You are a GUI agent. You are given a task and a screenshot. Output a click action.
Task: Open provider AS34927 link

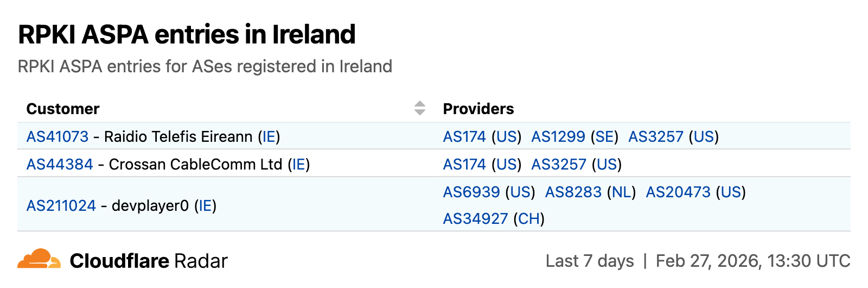coord(475,218)
